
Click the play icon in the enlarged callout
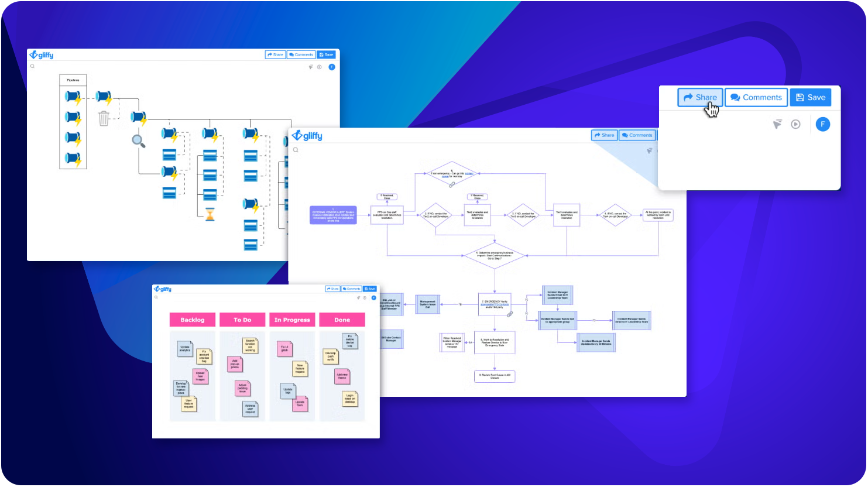[795, 124]
